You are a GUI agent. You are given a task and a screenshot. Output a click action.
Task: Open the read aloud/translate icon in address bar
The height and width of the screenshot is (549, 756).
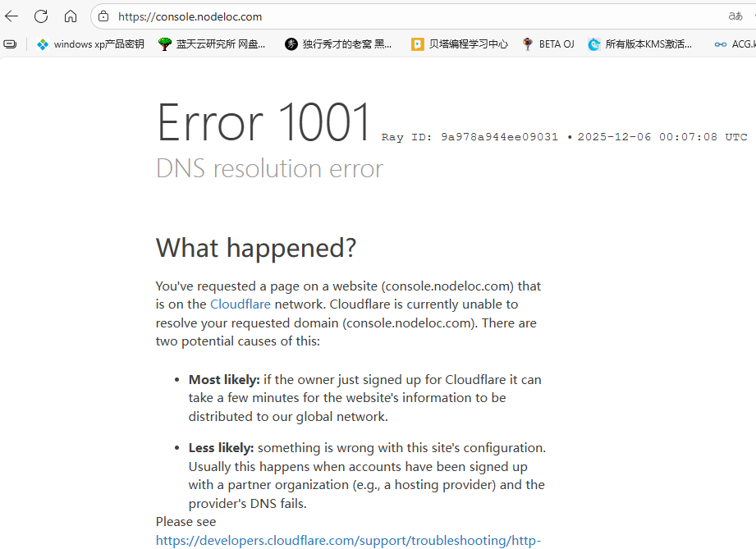735,16
